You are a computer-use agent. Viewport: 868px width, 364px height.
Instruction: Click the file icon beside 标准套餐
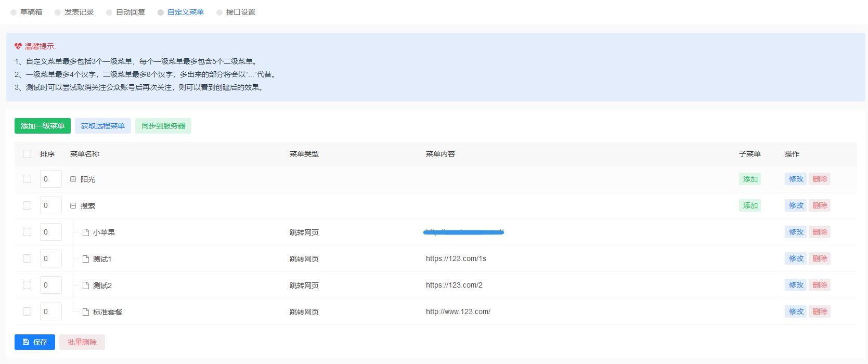(86, 312)
